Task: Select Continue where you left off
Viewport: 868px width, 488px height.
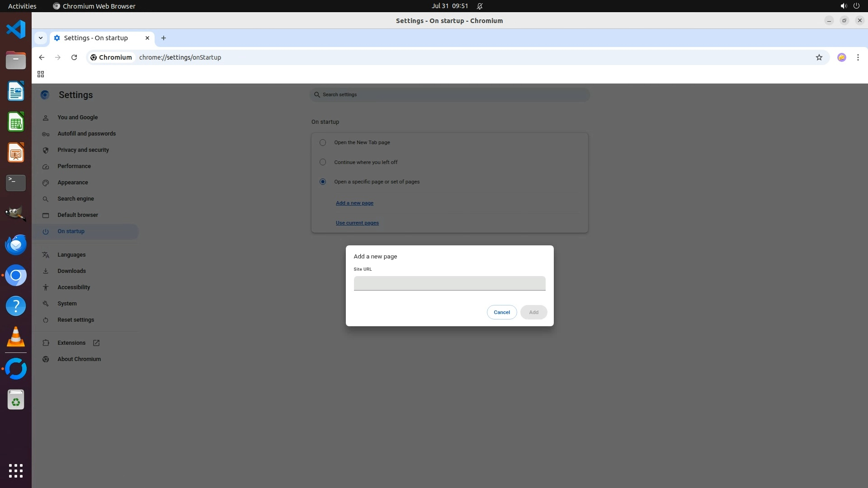Action: pos(323,162)
